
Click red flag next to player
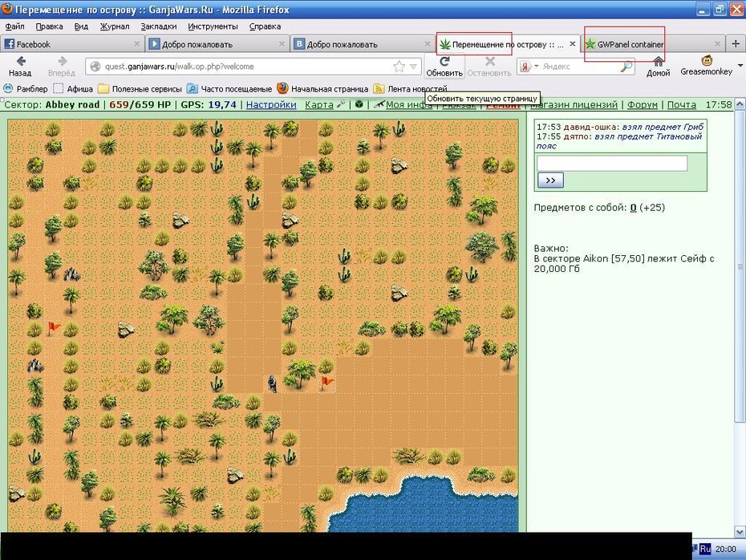tap(326, 382)
